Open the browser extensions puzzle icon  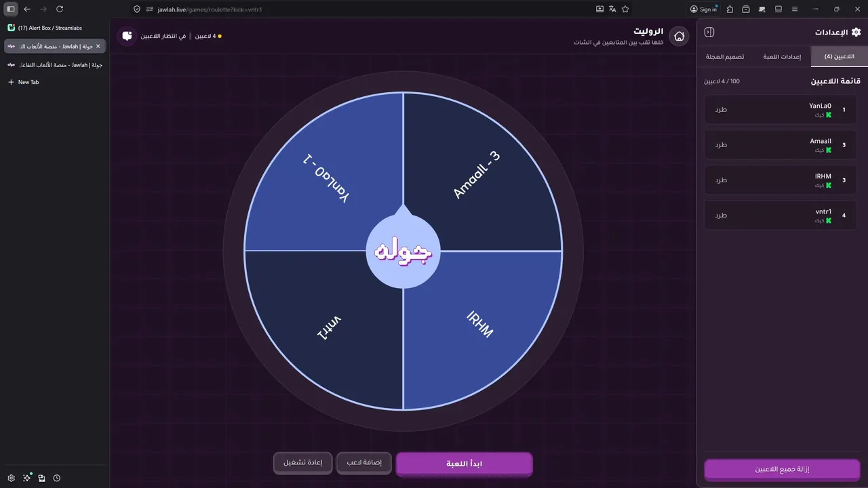coord(730,9)
